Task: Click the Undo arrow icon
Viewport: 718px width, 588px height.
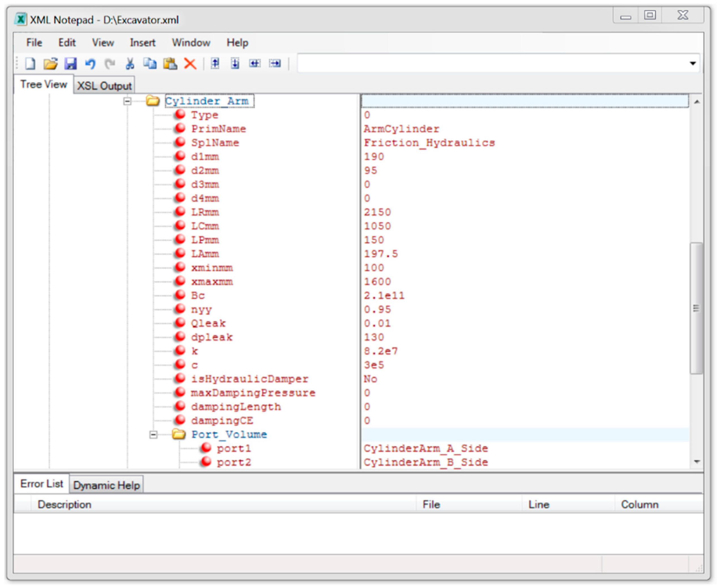Action: (x=90, y=63)
